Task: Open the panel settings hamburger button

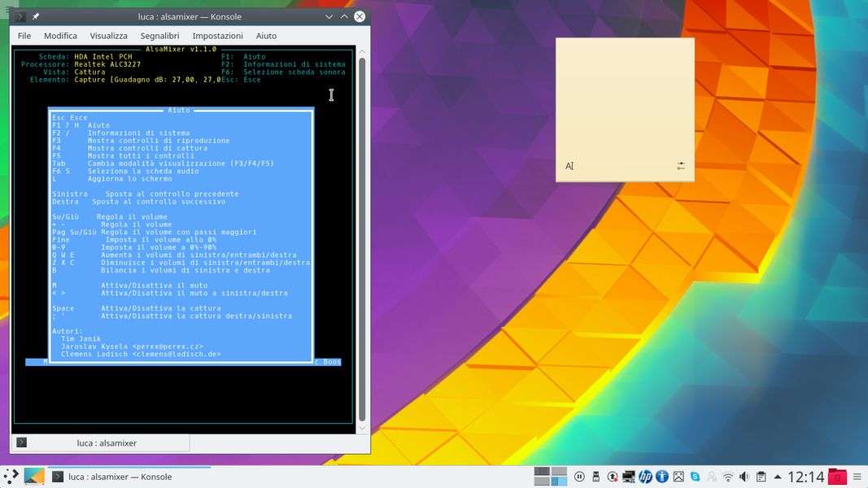Action: [x=858, y=477]
